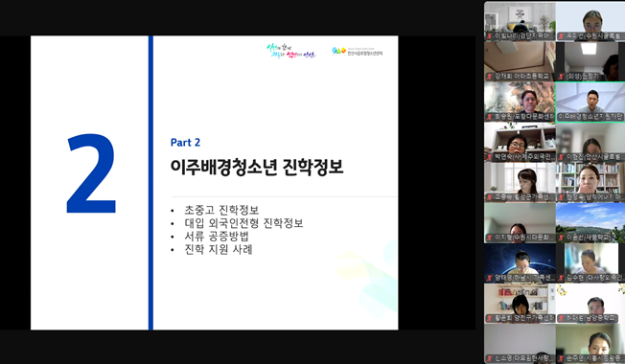The image size is (625, 364).
Task: Click muted mic icon on 강재희 아라초등학교 tile
Action: coord(490,77)
